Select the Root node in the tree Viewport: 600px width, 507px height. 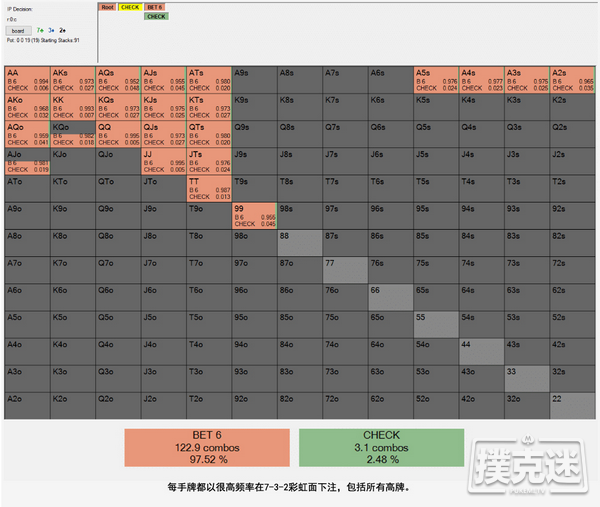click(107, 7)
